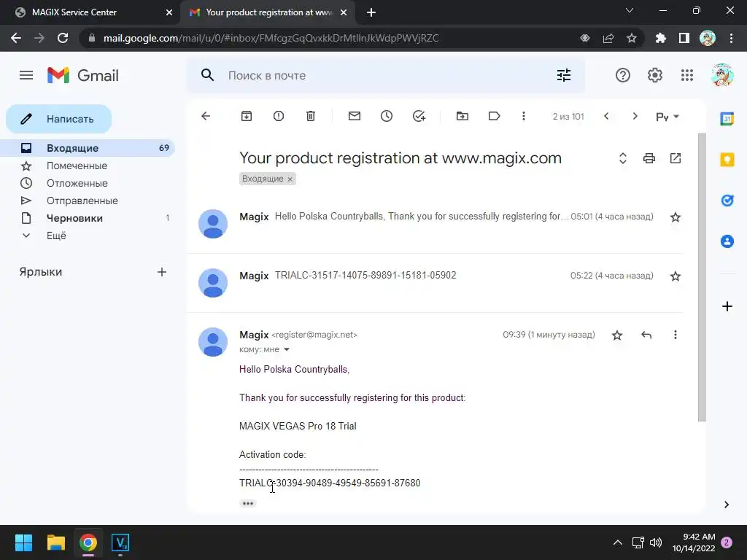
Task: Close the MAGIX Service Center tab
Action: [x=169, y=12]
